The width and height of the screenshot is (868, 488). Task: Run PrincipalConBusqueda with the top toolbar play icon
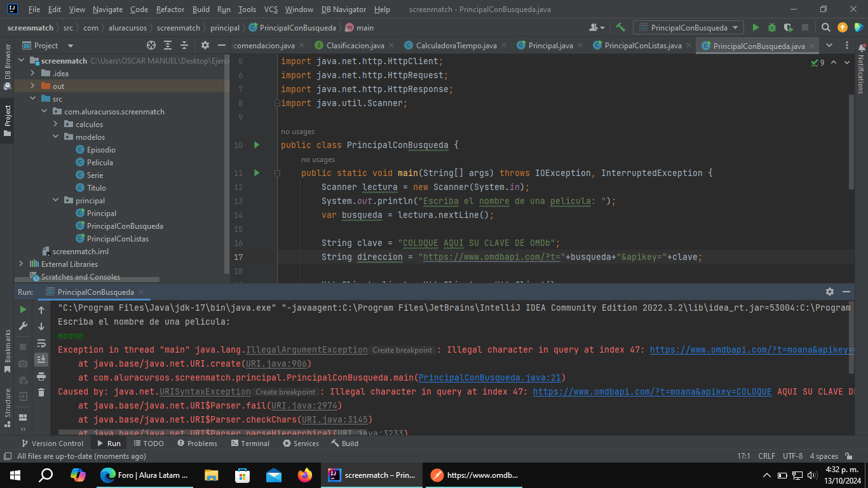(756, 27)
